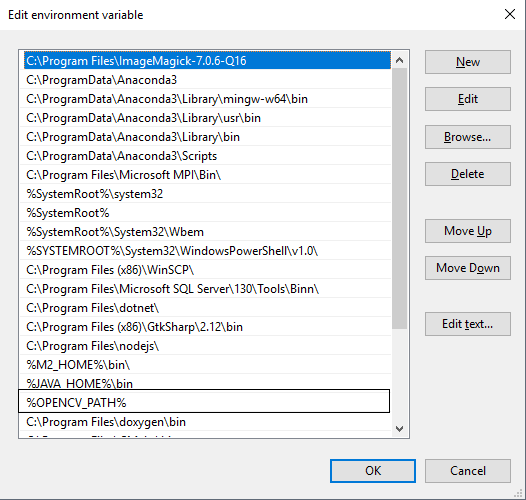Viewport: 526px width, 500px height.
Task: Select the doxygen\bin path entry
Action: coord(205,422)
